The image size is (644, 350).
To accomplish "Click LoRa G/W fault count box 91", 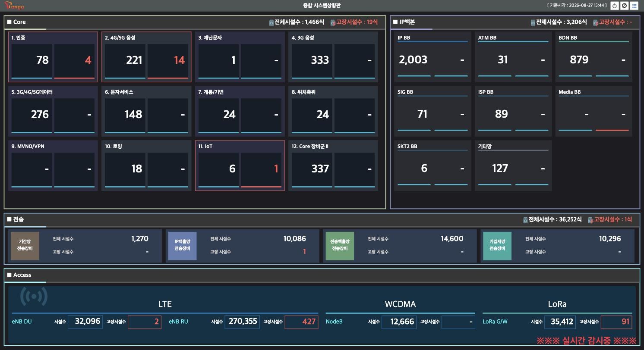I will tap(616, 322).
